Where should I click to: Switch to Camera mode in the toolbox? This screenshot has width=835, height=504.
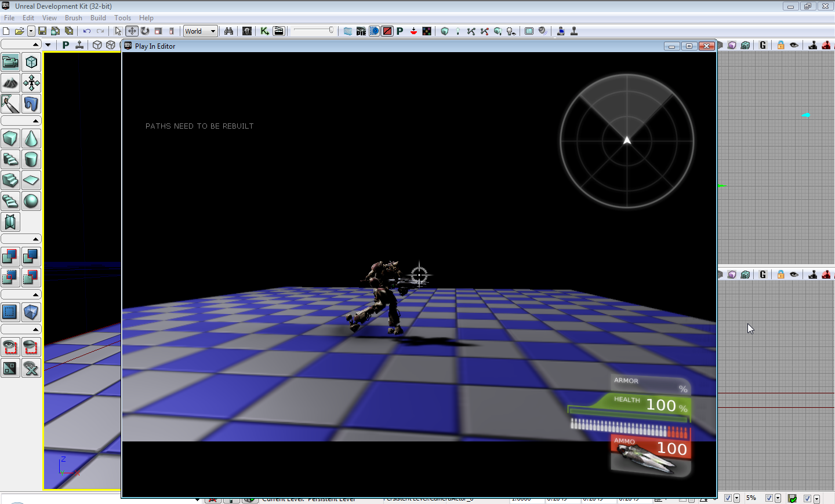click(10, 62)
